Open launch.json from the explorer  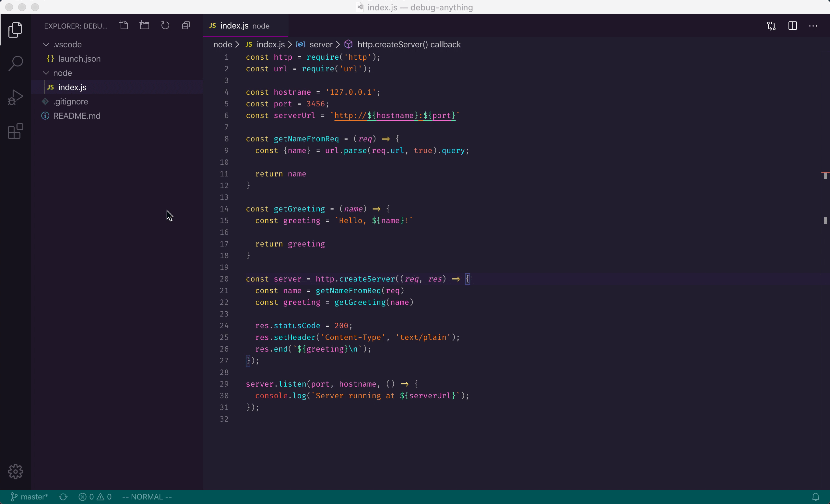pyautogui.click(x=79, y=59)
